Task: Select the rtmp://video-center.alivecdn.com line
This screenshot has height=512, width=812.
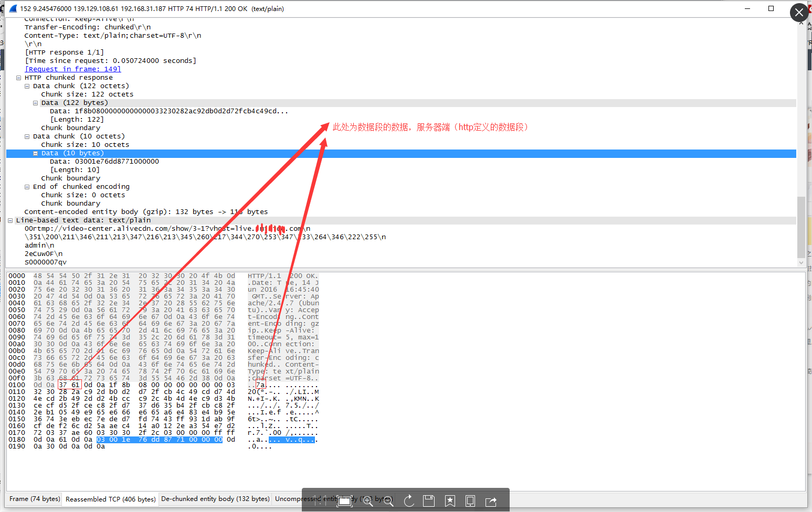Action: point(167,229)
